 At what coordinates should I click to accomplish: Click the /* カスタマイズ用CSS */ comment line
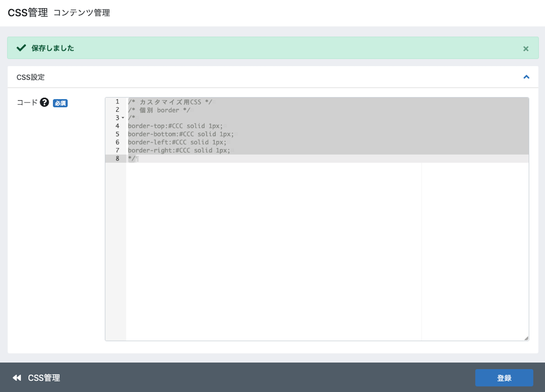170,102
